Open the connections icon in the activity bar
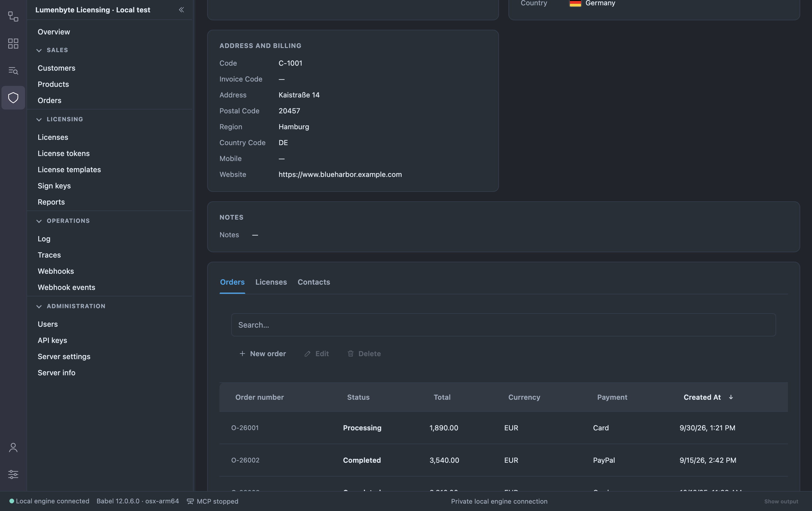The image size is (812, 511). [13, 16]
